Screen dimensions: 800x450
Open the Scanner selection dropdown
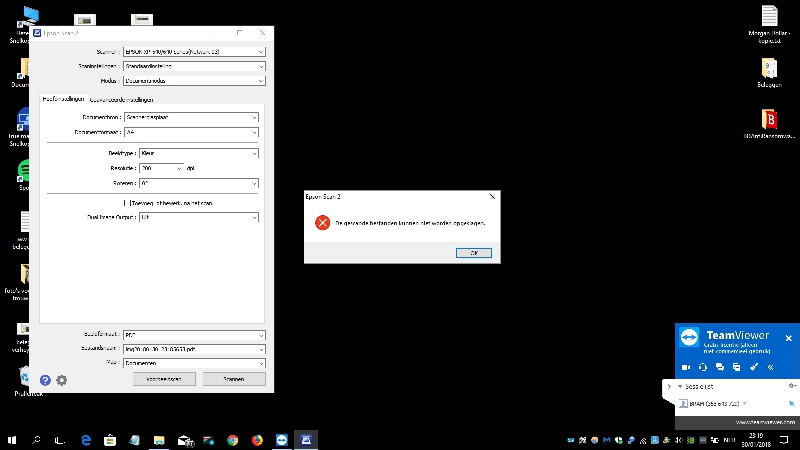tap(194, 52)
